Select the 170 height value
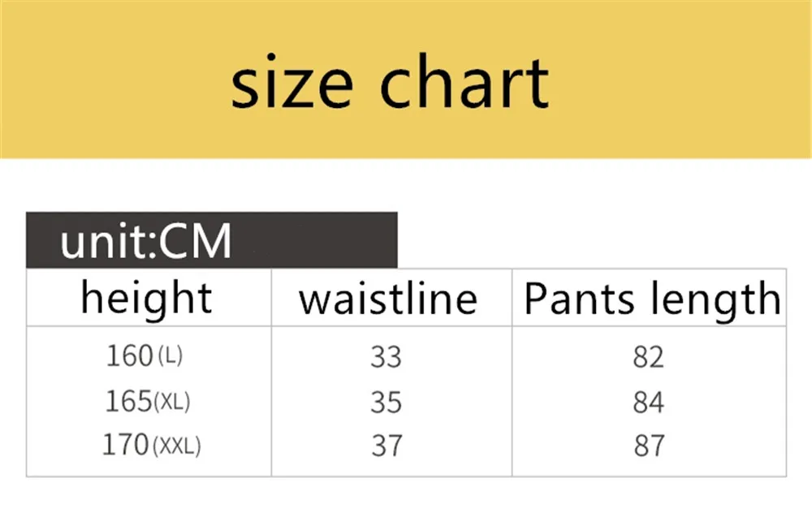This screenshot has height=521, width=812. point(125,445)
